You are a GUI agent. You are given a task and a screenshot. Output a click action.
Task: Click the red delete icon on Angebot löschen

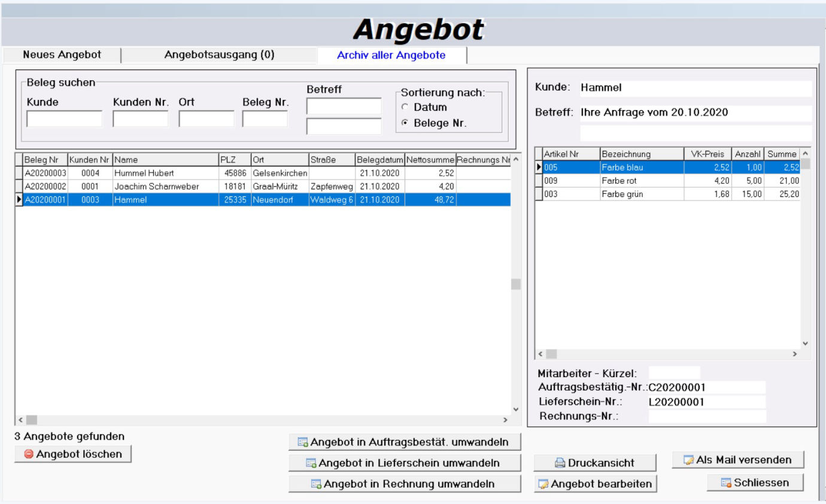coord(29,454)
